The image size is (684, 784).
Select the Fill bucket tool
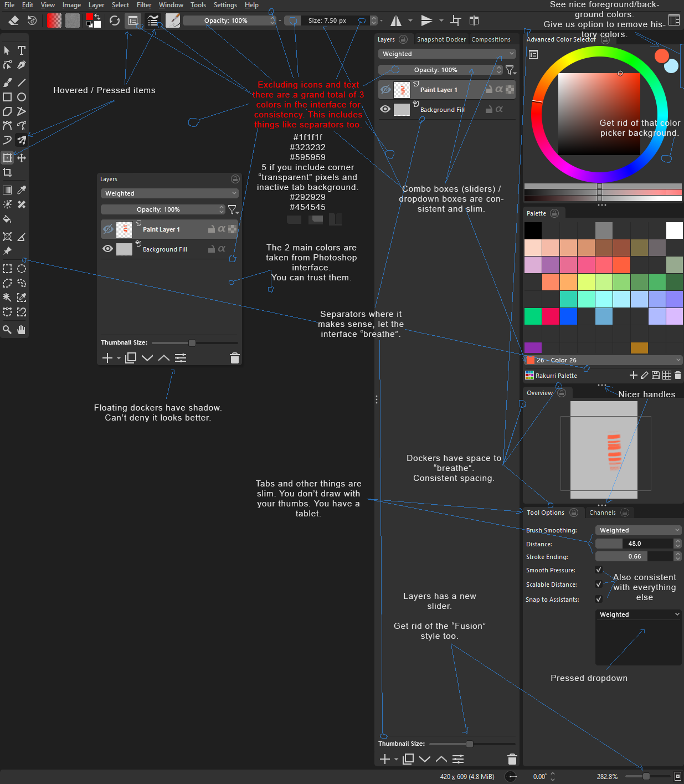click(7, 219)
